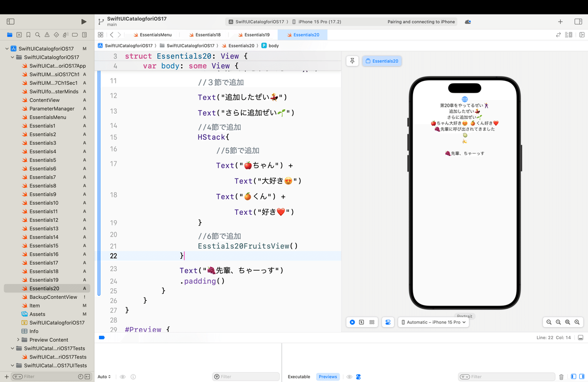Add a new tab or library item with plus
This screenshot has width=588, height=382.
click(561, 22)
